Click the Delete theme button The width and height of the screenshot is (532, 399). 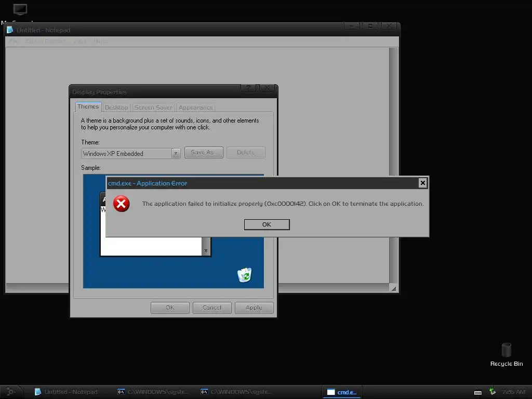coord(246,152)
